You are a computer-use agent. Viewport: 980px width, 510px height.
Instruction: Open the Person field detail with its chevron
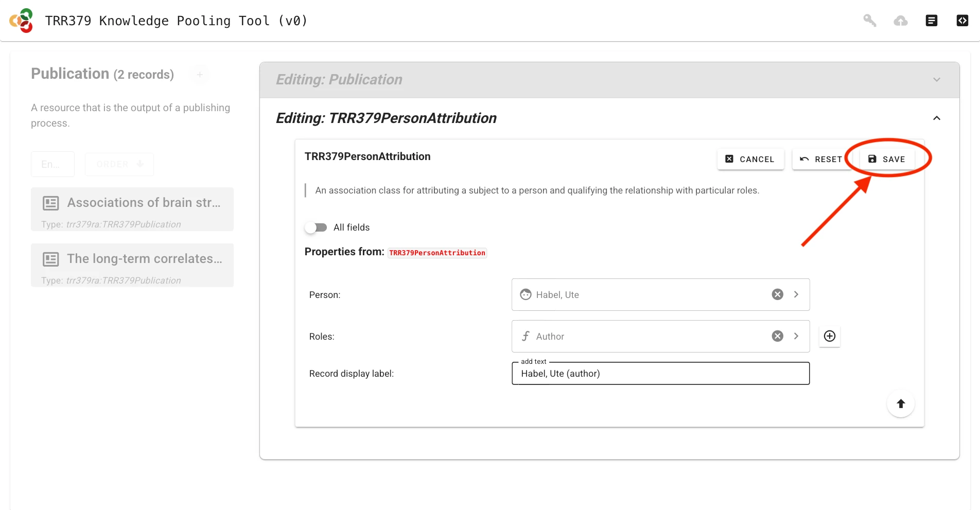(x=796, y=294)
